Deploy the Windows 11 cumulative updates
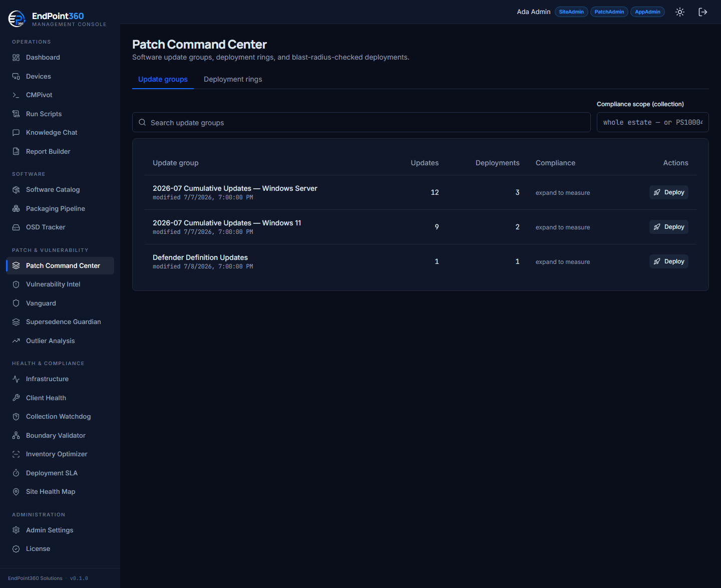The height and width of the screenshot is (588, 721). 669,227
